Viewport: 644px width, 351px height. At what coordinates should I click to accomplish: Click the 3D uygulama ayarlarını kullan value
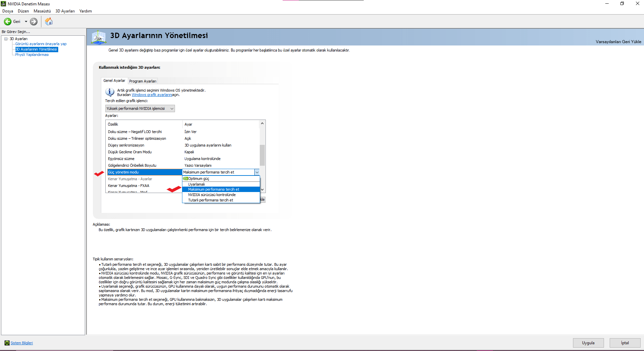208,145
